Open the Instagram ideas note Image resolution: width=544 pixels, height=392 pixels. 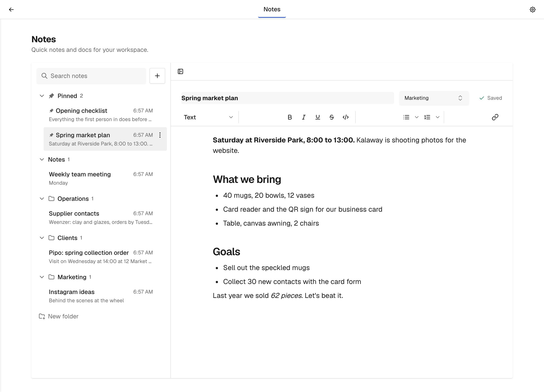tap(105, 296)
